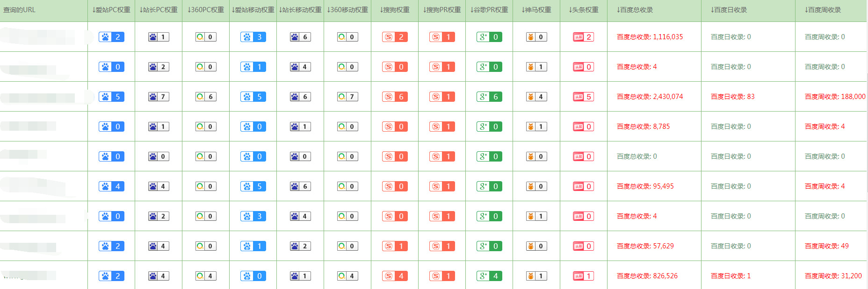Sort the table by 爱站PC权重 column
Image resolution: width=868 pixels, height=289 pixels.
[111, 10]
